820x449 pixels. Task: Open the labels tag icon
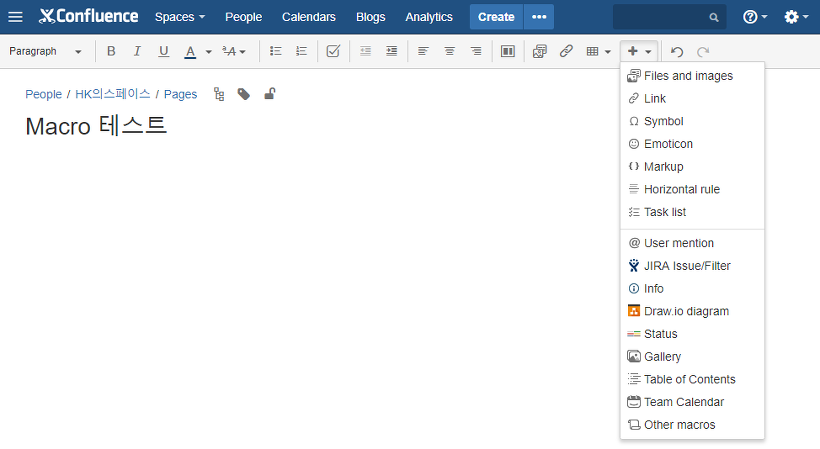(244, 94)
